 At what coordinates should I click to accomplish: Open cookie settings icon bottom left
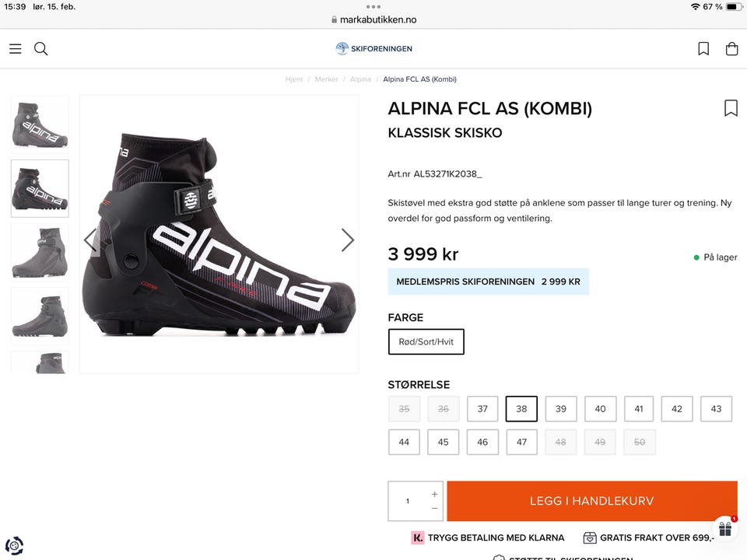point(13,545)
